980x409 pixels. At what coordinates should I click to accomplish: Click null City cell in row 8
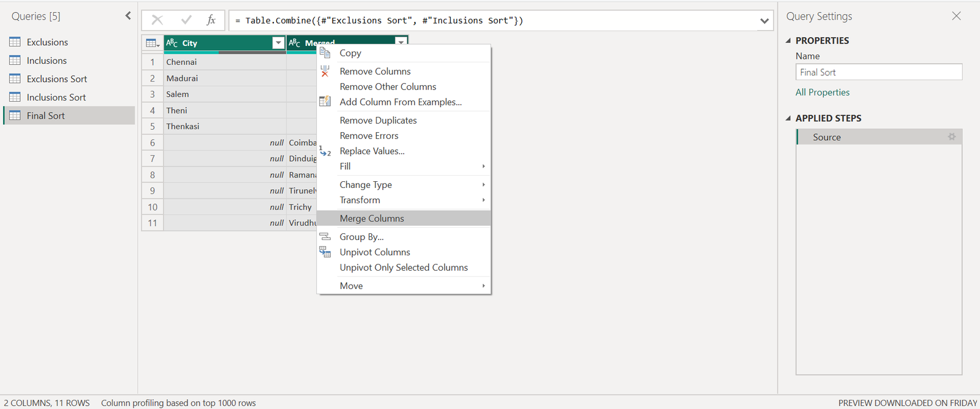pos(225,174)
